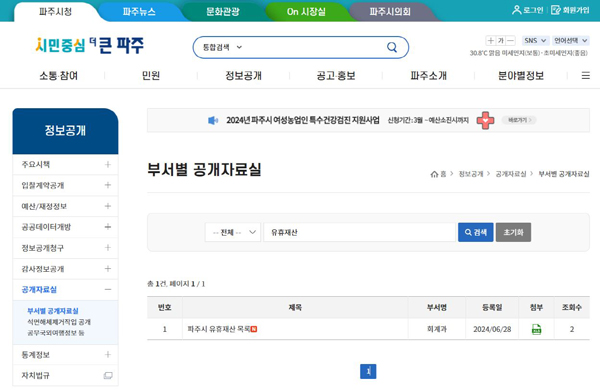Click the 유휴재산 keyword input field
The width and height of the screenshot is (600, 390).
(x=359, y=232)
